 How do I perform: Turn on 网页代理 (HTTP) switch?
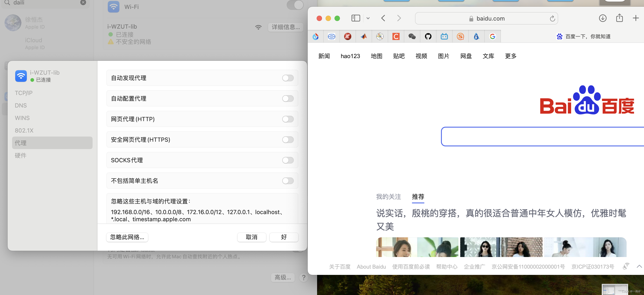[x=288, y=119]
